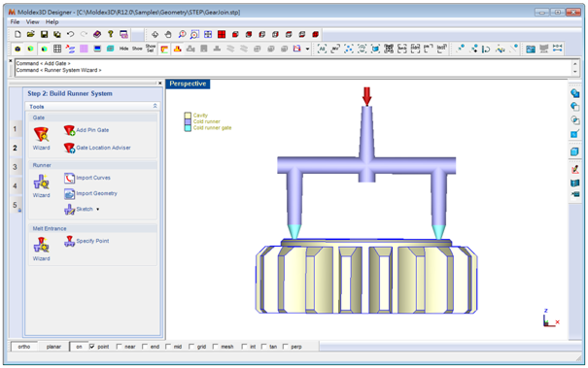Click the Cold runner legend swatch
588x368 pixels.
point(188,121)
